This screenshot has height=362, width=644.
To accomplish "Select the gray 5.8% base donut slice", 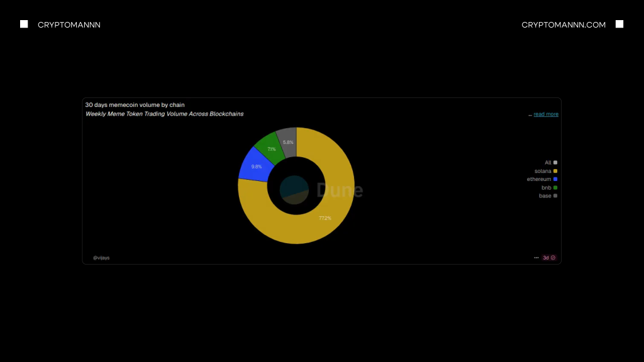I will point(287,141).
